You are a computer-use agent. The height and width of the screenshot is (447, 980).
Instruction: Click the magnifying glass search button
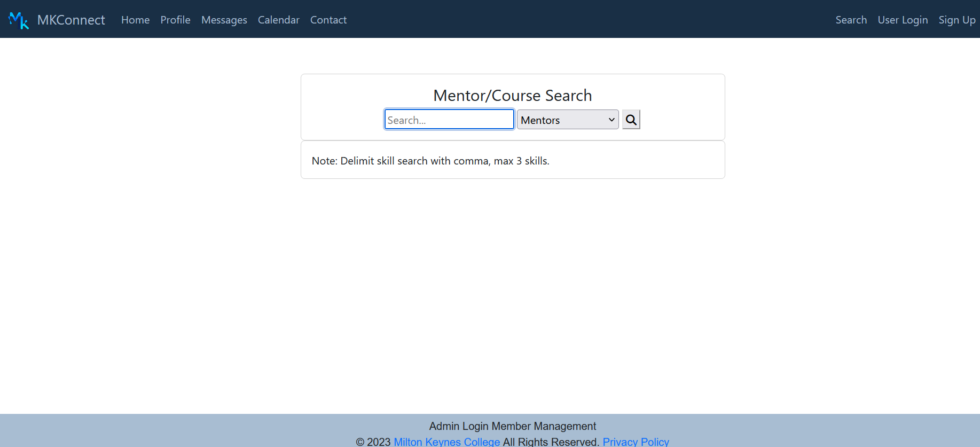coord(631,120)
